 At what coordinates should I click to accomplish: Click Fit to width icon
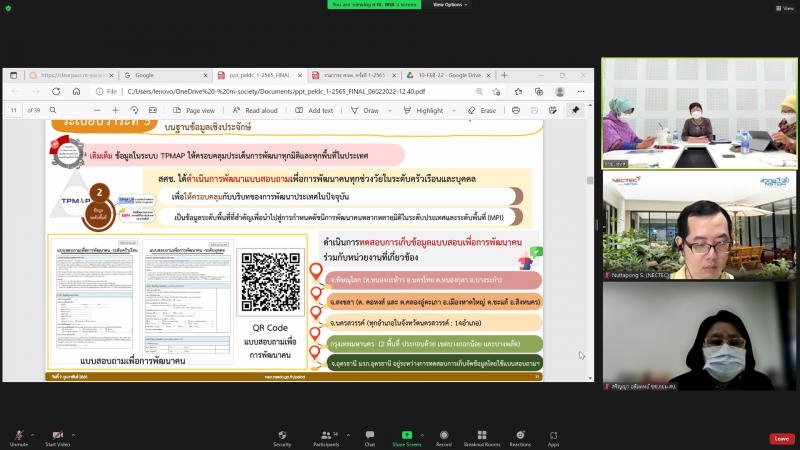[x=153, y=110]
